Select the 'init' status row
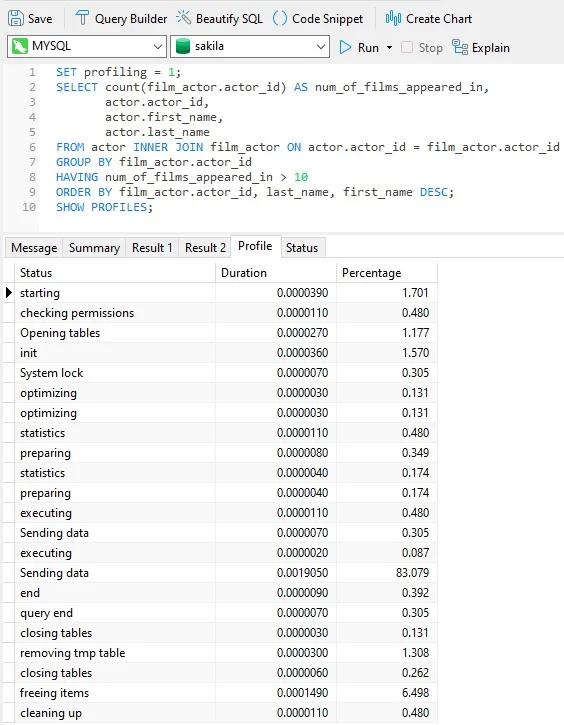This screenshot has width=564, height=725. click(x=220, y=353)
